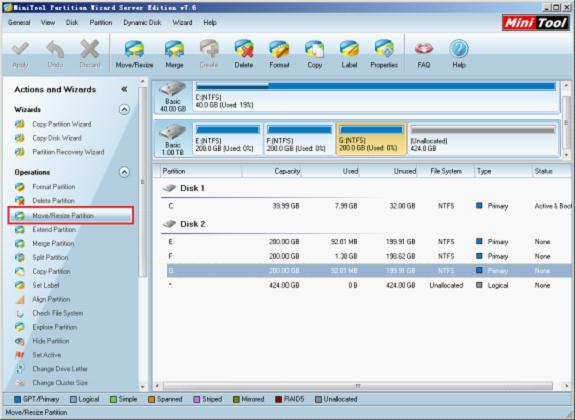Screen dimensions: 575x420
Task: Sort by the File System column header
Action: pos(446,171)
